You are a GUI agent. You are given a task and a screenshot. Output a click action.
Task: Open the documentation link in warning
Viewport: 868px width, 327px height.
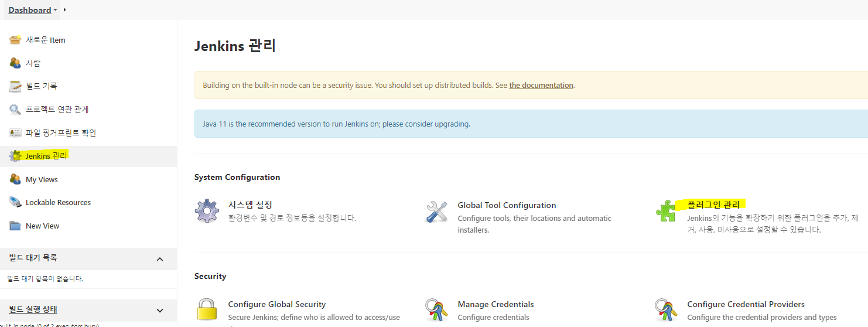pyautogui.click(x=541, y=85)
